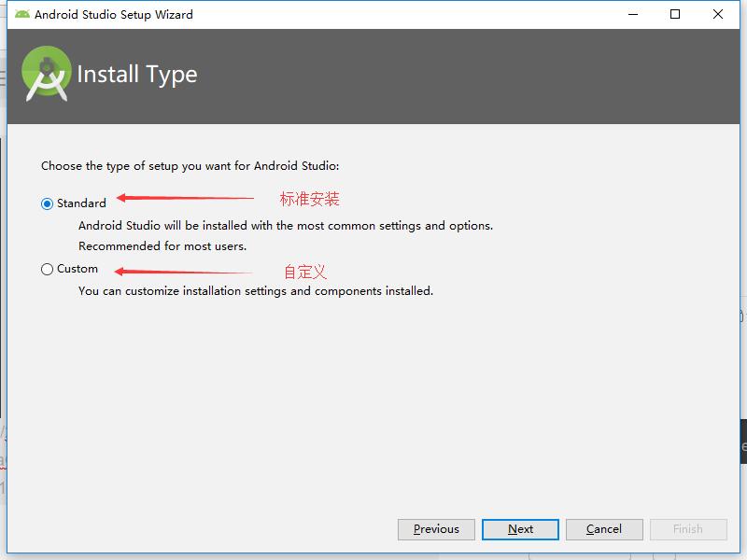Go back with the Previous button

(x=436, y=529)
